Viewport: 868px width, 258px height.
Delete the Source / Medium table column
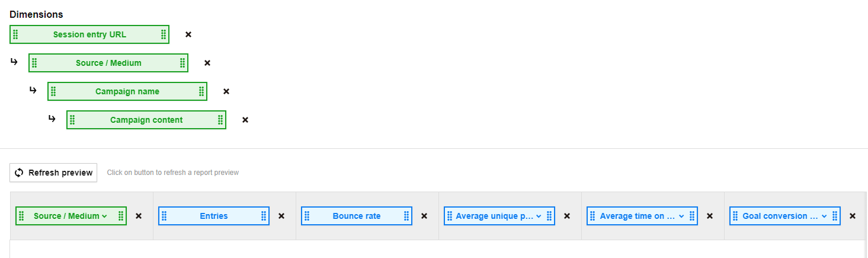point(139,216)
